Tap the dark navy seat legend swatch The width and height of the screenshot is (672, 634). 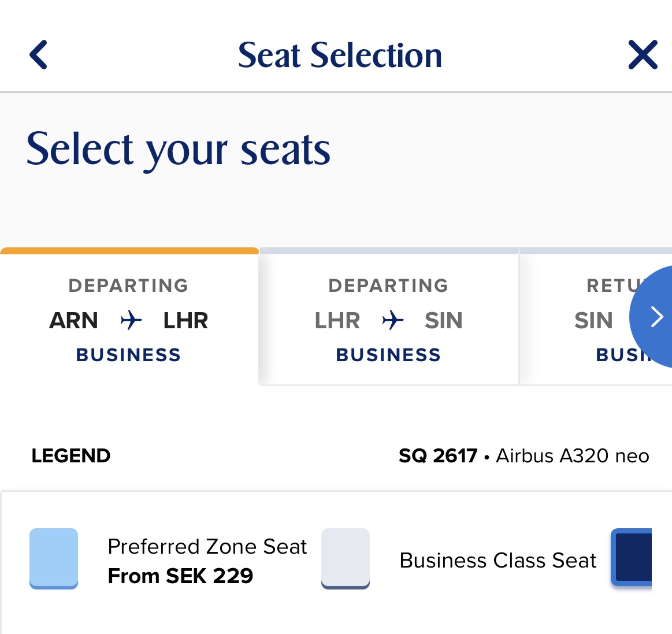(632, 557)
